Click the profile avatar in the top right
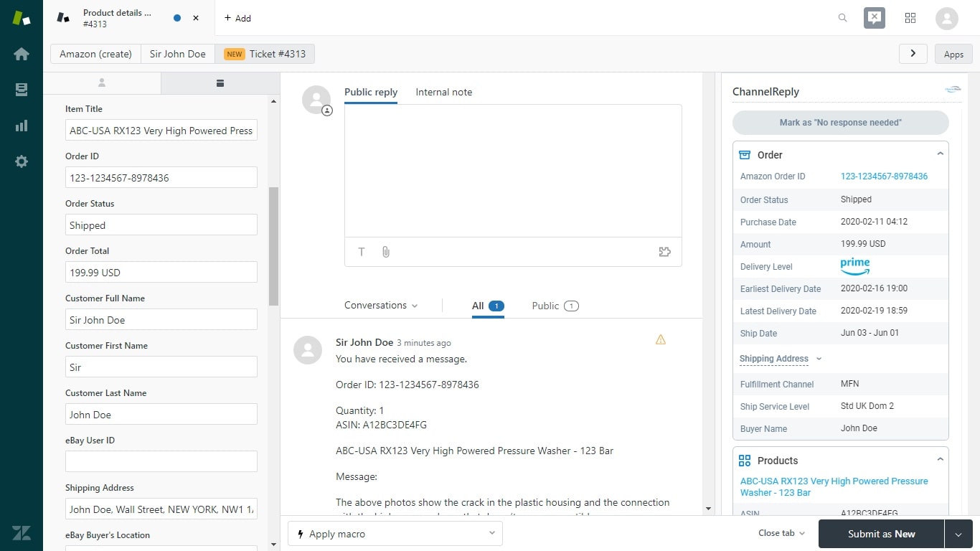The height and width of the screenshot is (551, 980). click(946, 18)
